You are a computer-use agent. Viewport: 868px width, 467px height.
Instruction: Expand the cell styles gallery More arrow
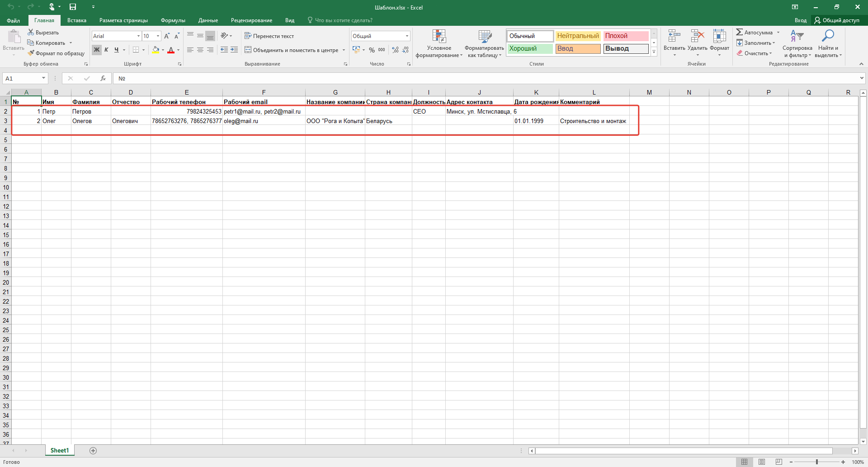click(x=654, y=52)
